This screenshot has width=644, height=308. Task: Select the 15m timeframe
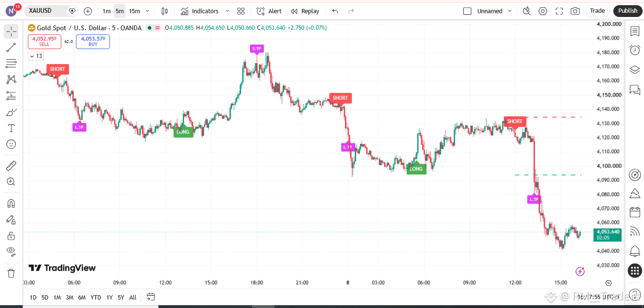(134, 11)
